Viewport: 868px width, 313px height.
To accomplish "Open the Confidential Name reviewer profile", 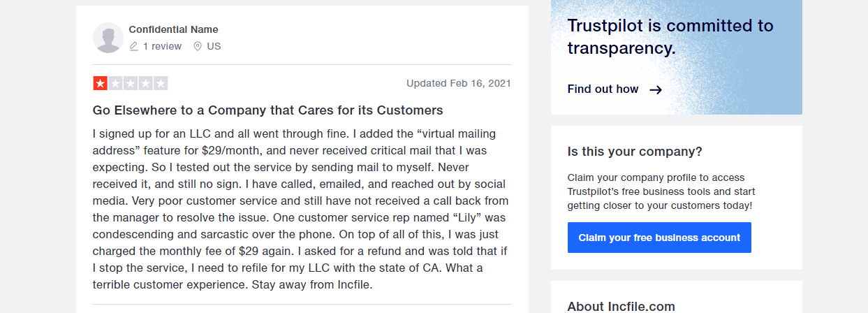I will tap(174, 29).
